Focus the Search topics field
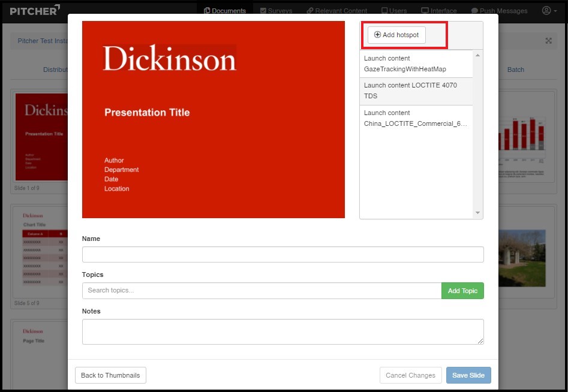This screenshot has width=568, height=392. point(262,291)
